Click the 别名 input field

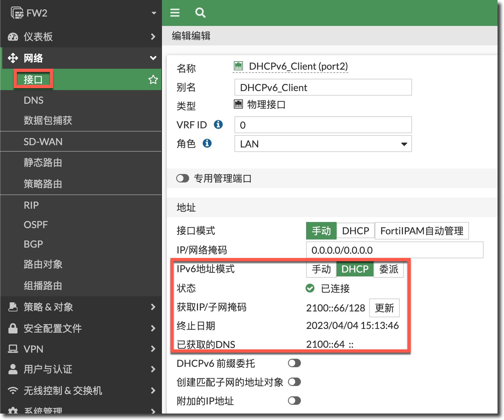coord(323,87)
